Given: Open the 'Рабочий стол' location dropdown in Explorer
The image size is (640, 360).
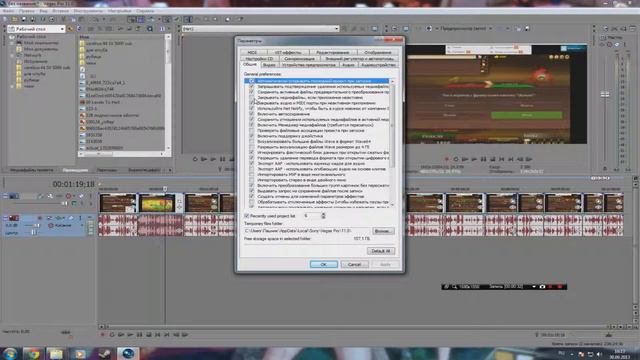Looking at the screenshot, I should [x=62, y=29].
